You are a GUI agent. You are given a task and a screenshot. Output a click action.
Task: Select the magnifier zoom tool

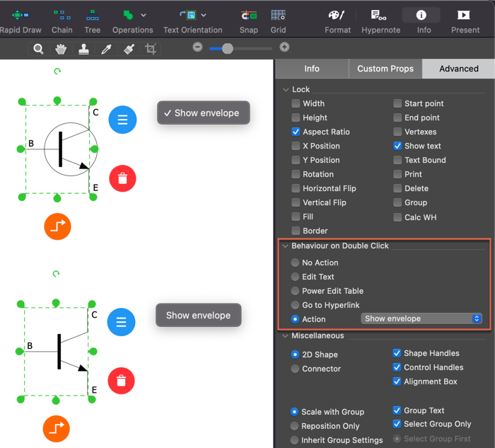click(38, 49)
